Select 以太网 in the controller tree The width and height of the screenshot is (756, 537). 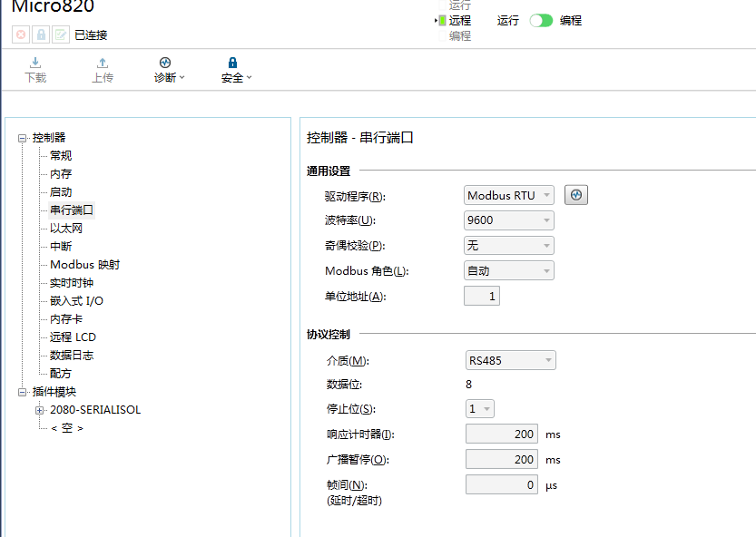point(66,228)
